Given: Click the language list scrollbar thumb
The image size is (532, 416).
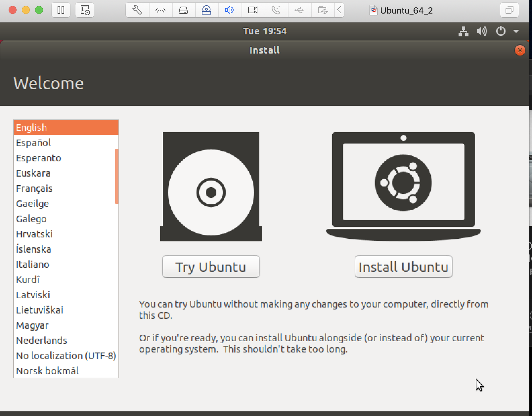Looking at the screenshot, I should point(117,176).
